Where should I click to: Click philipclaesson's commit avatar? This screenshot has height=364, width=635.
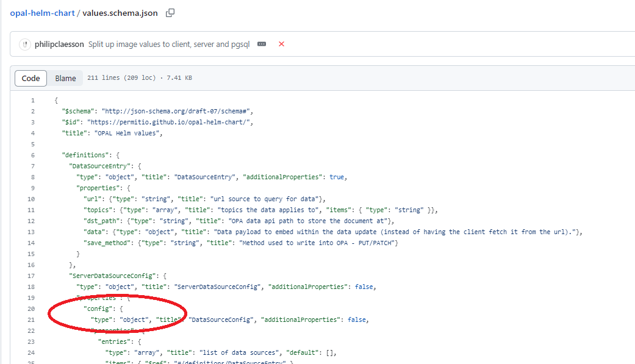[x=25, y=44]
